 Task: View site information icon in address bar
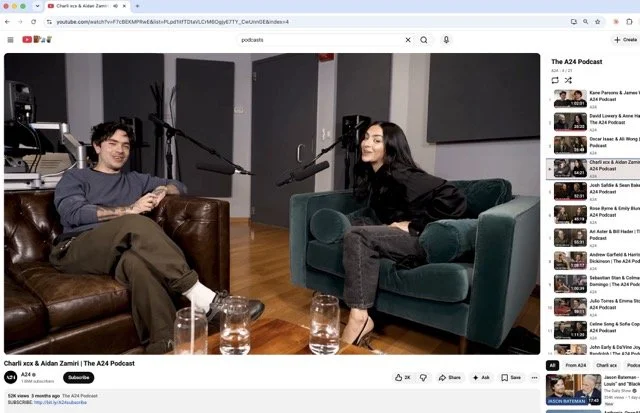tap(49, 22)
